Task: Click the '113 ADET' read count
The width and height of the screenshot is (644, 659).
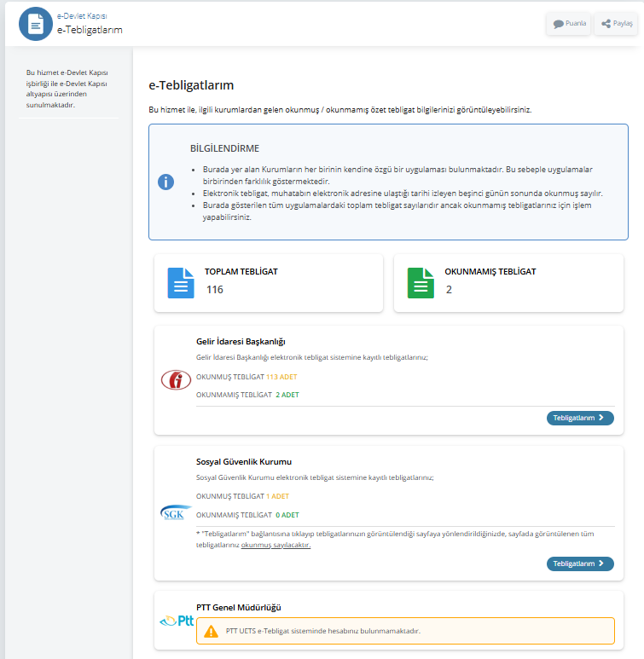Action: [x=281, y=377]
